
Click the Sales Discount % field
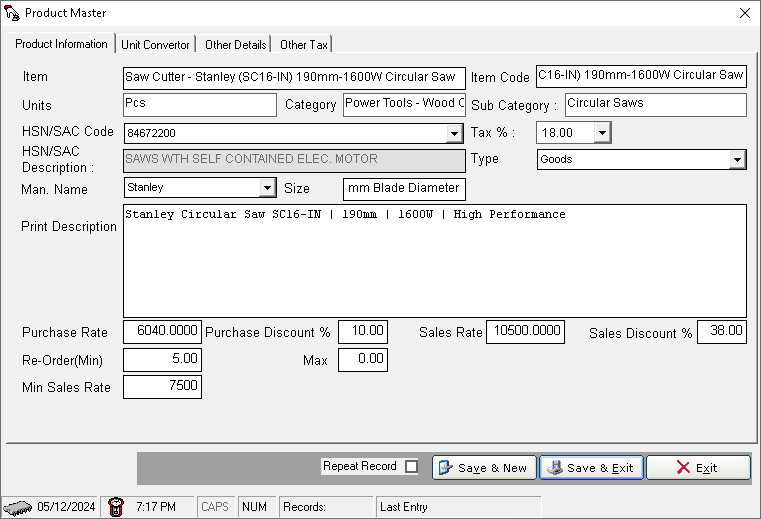click(722, 332)
